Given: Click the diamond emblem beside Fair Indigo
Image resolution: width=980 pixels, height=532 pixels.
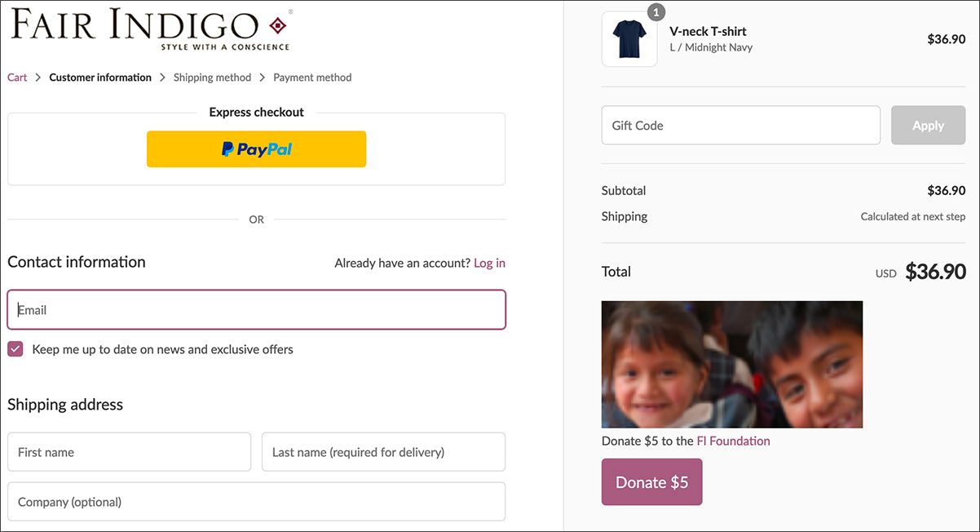Looking at the screenshot, I should click(x=278, y=26).
